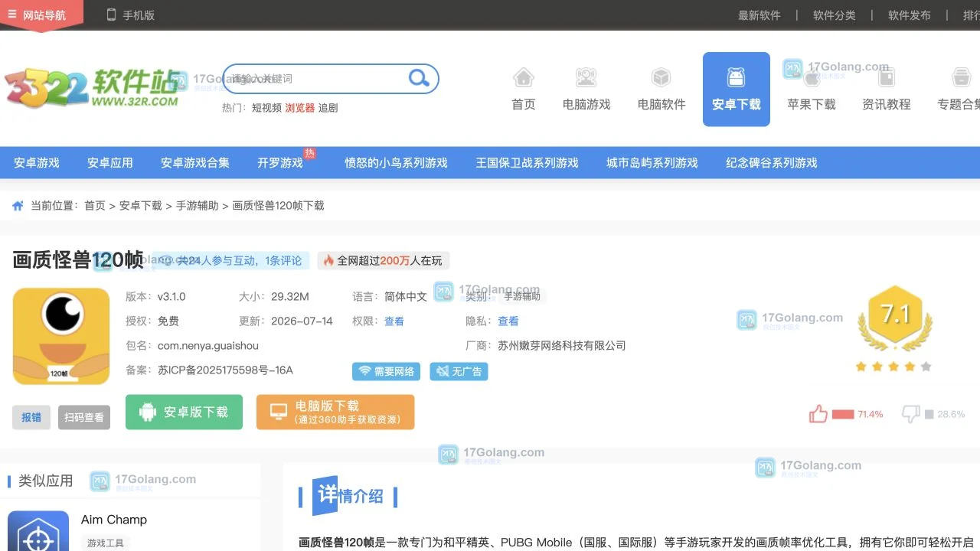Click the 扫码查看 QR button
Viewport: 980px width, 551px height.
(x=84, y=418)
